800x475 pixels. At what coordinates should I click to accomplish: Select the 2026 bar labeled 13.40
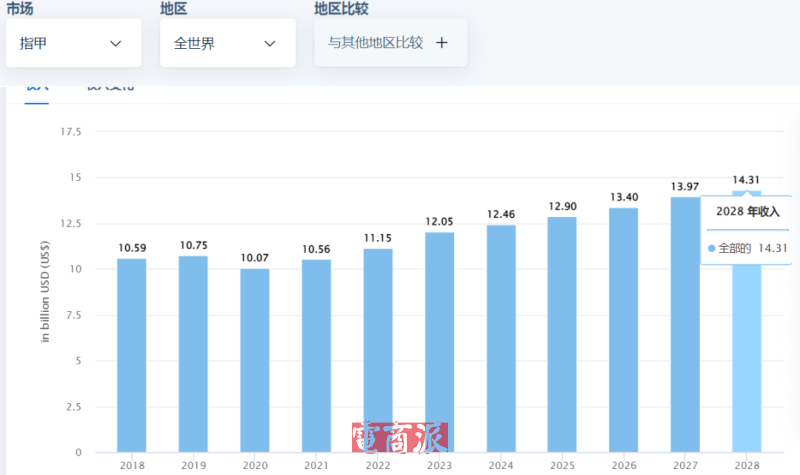624,329
